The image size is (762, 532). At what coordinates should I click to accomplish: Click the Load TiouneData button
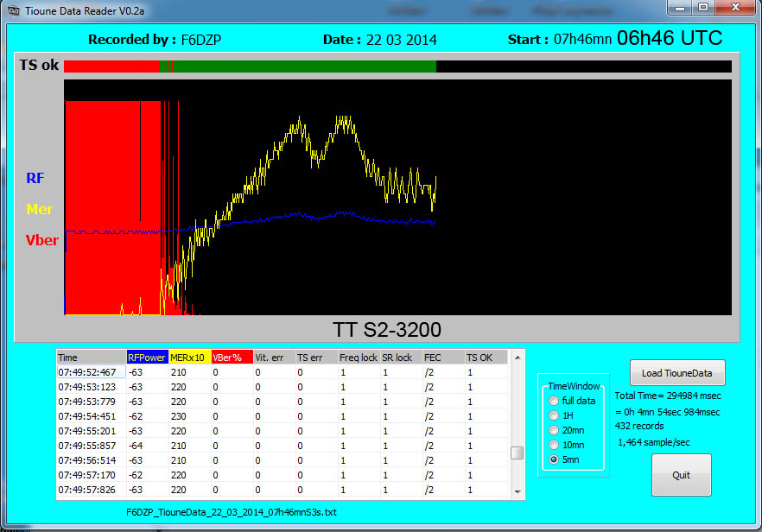point(677,372)
